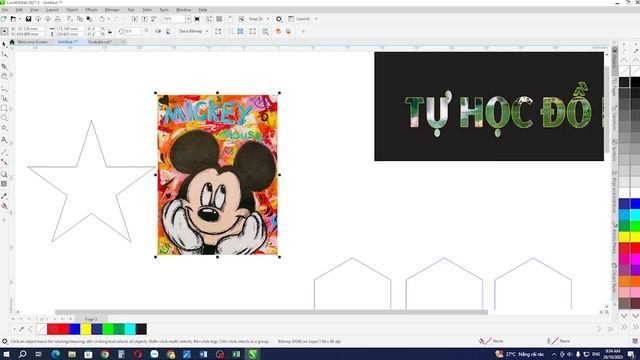Image resolution: width=640 pixels, height=360 pixels.
Task: Select the Freehand curve tool
Action: point(4,88)
